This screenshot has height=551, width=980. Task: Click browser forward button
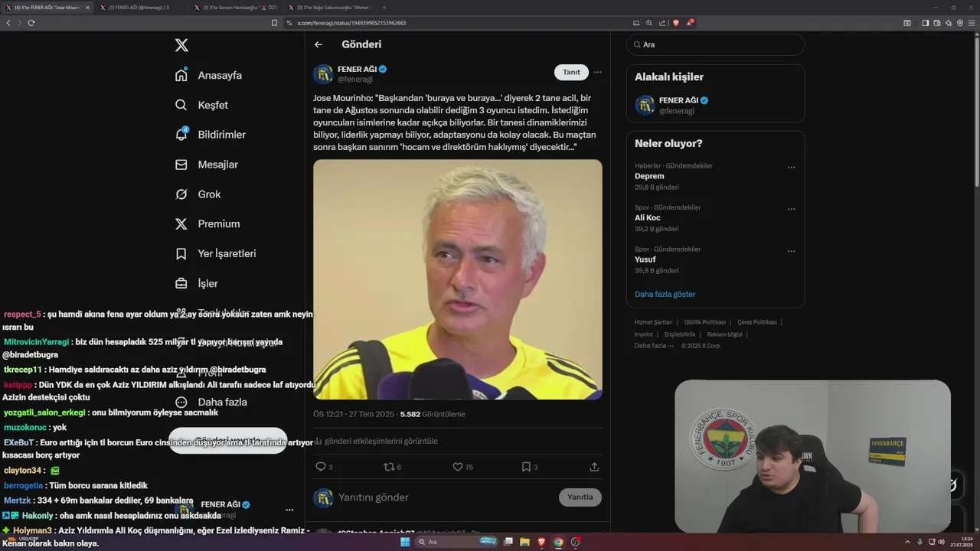tap(19, 23)
